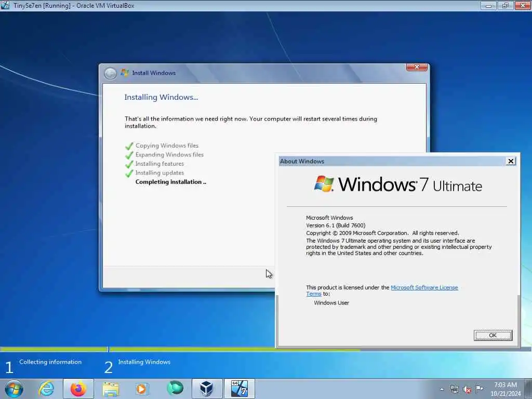Switch to the 64-bit Windows 7 VM taskbar item
The height and width of the screenshot is (399, 532).
pyautogui.click(x=239, y=389)
